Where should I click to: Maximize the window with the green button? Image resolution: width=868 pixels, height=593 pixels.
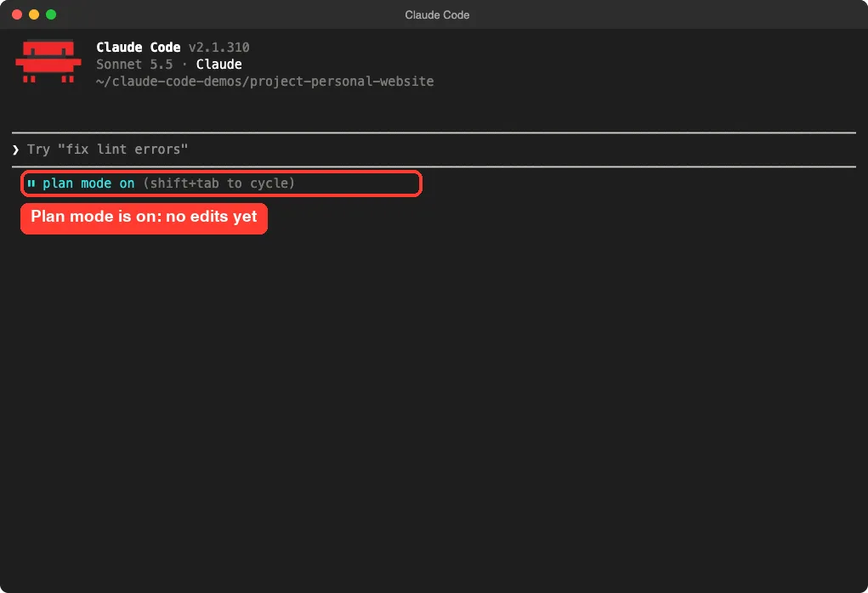pyautogui.click(x=51, y=14)
